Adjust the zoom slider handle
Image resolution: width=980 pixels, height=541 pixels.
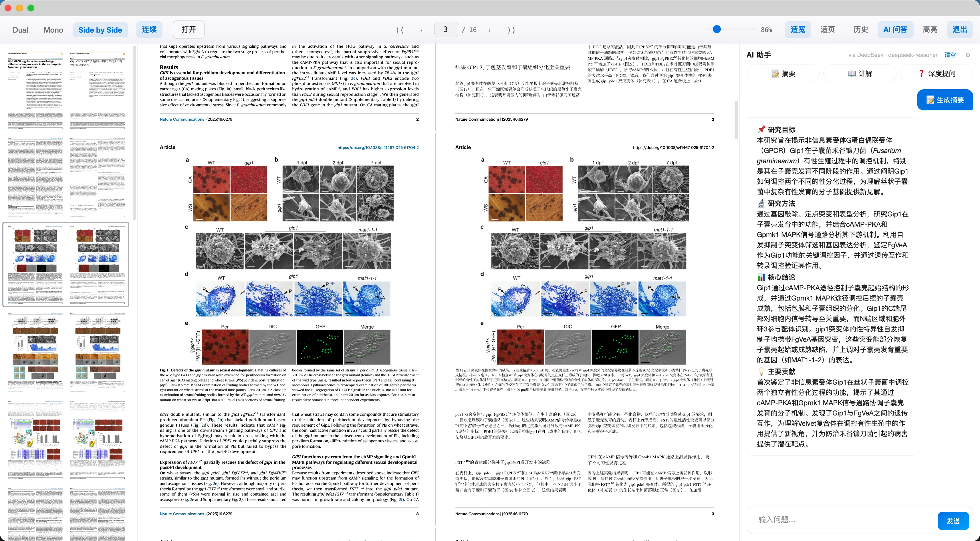(x=717, y=29)
